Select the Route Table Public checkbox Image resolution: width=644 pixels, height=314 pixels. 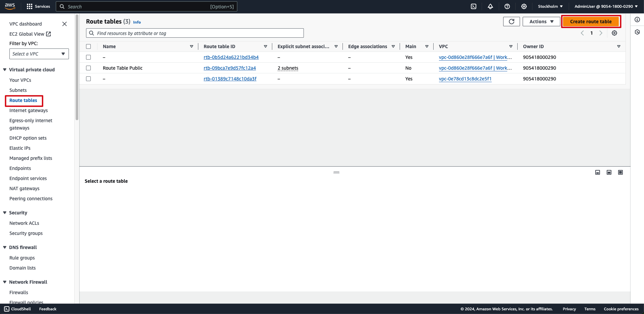coord(88,68)
